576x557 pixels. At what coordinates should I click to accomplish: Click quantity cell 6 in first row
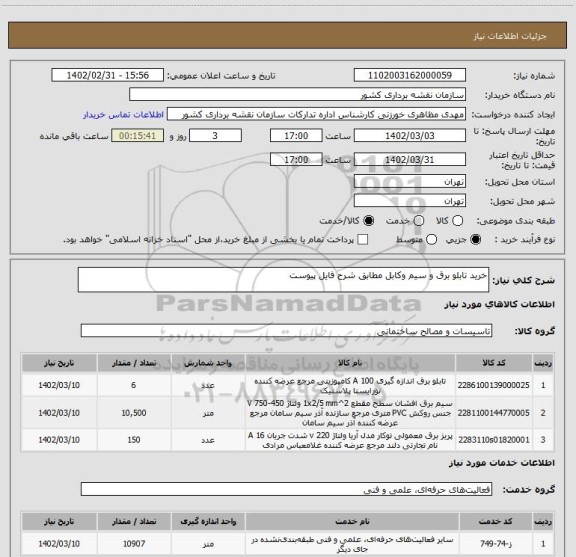point(134,385)
